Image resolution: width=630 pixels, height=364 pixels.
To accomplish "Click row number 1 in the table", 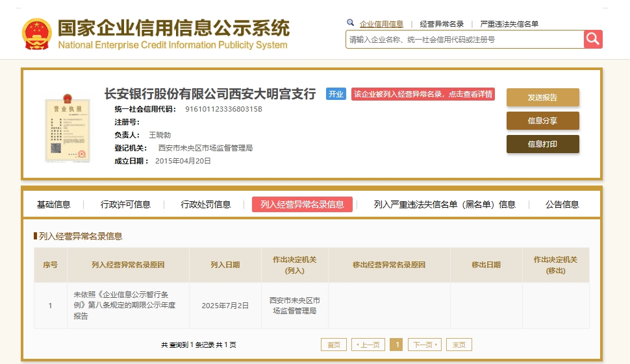I will [x=50, y=306].
